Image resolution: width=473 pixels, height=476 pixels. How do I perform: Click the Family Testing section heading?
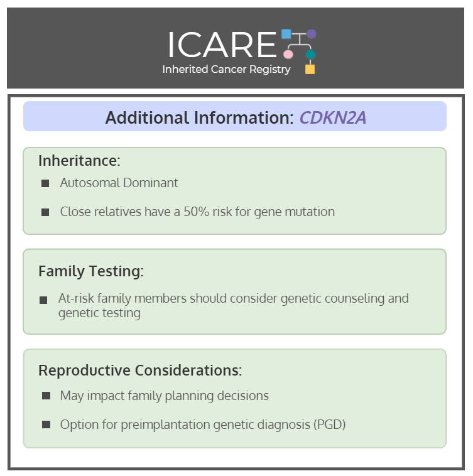(91, 271)
